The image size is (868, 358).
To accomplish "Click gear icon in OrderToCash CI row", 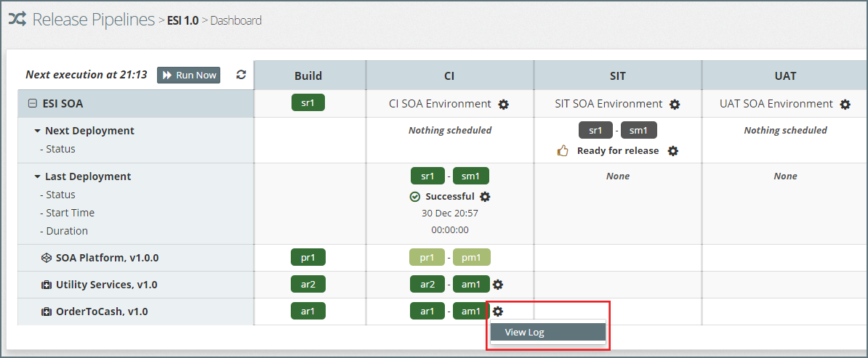I will [x=498, y=312].
